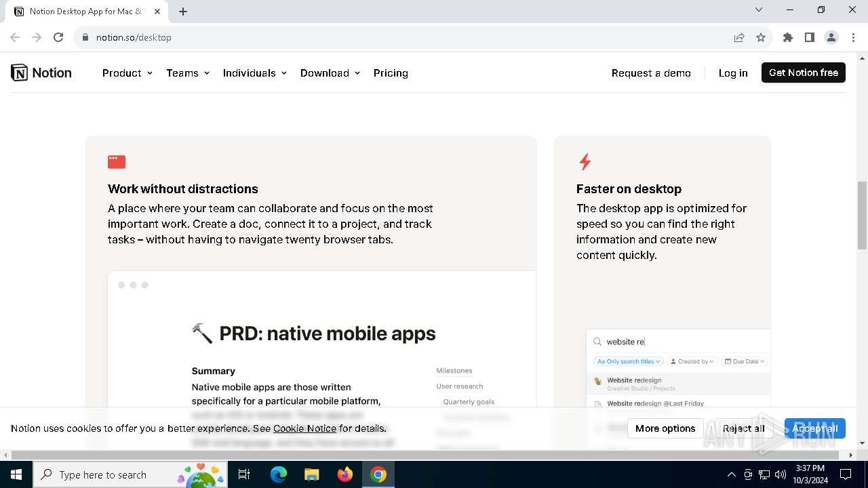Viewport: 868px width, 488px height.
Task: Click the Windows taskbar search box
Action: tap(130, 474)
